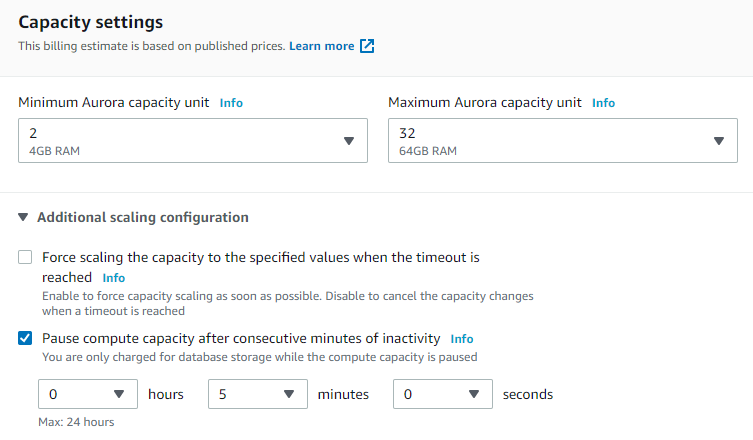753x440 pixels.
Task: Click the caret icon in the seconds selector
Action: pos(475,394)
